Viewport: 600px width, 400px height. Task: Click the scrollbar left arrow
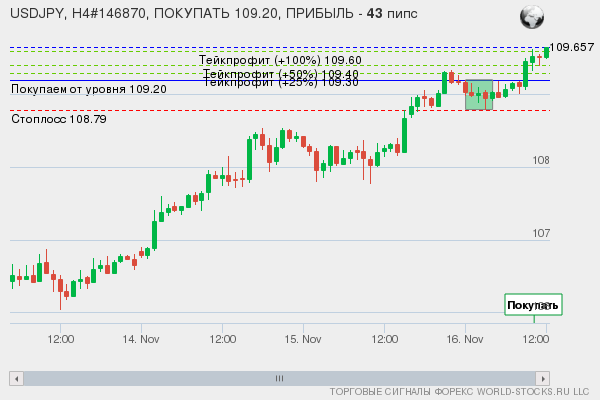[16, 378]
